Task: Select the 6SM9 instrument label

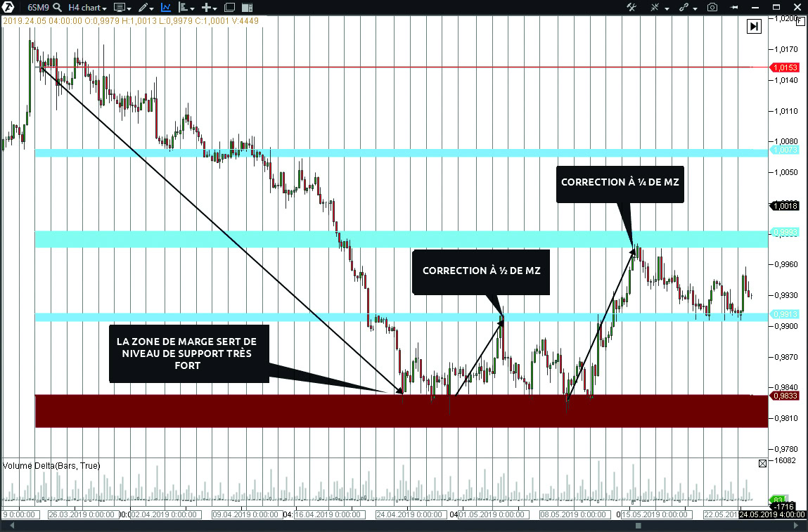Action: click(x=38, y=8)
